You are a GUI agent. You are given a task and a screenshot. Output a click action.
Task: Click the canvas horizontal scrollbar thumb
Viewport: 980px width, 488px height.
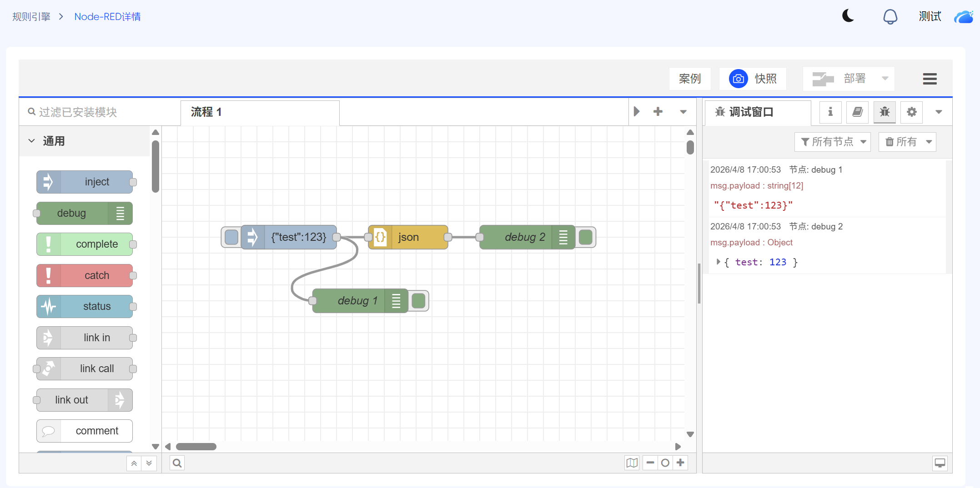(196, 447)
